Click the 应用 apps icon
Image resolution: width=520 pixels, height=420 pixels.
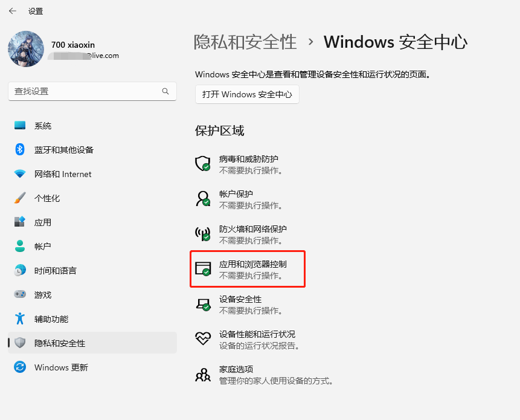[20, 222]
